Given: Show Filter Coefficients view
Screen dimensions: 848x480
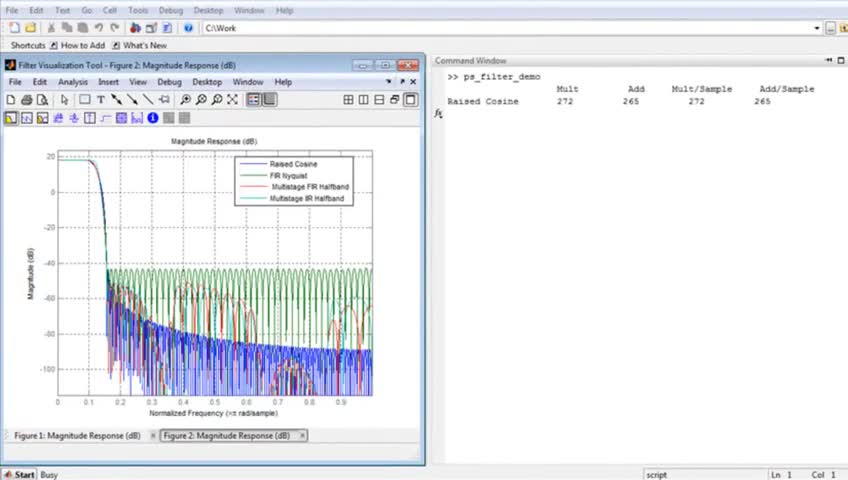Looking at the screenshot, I should 137,118.
